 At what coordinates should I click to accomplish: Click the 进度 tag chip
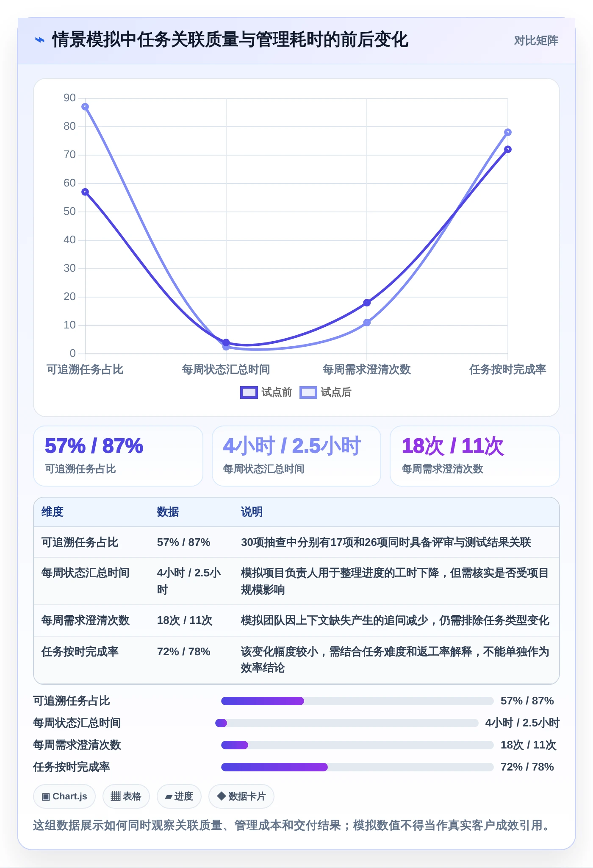point(179,796)
